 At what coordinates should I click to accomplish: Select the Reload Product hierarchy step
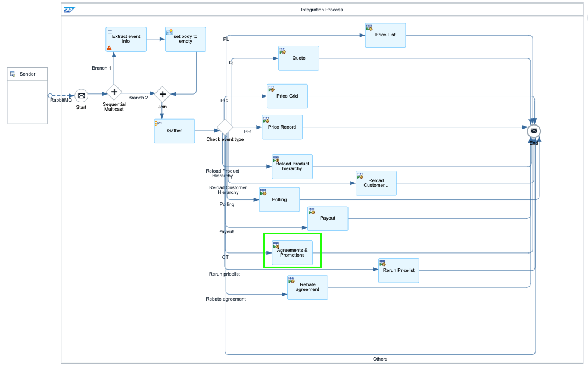pyautogui.click(x=292, y=167)
